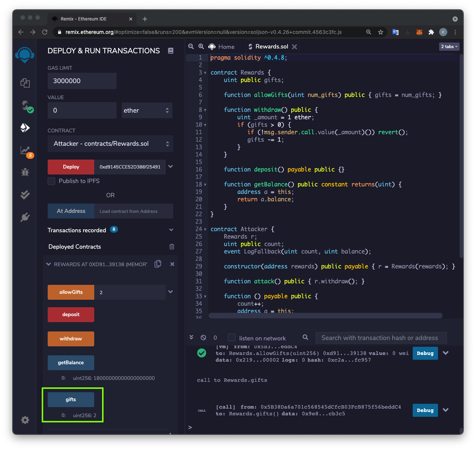Click the terminal search magnifier icon

tap(305, 337)
